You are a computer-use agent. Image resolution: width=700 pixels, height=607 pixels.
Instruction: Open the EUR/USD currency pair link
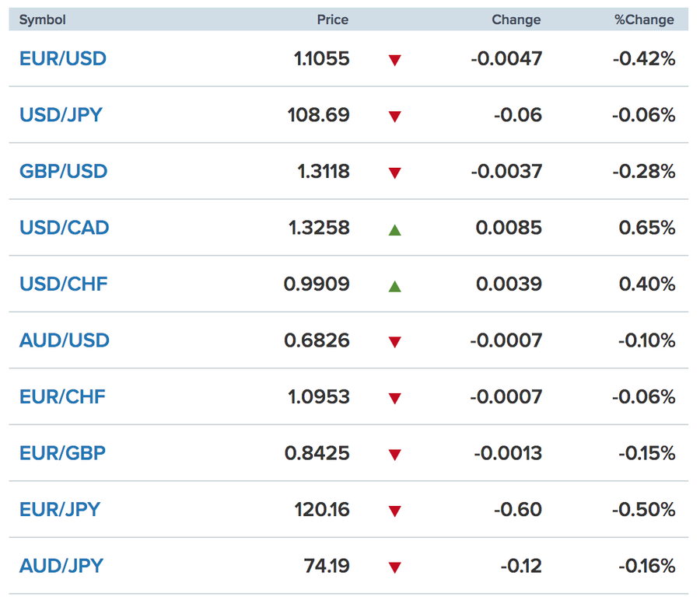[x=63, y=58]
